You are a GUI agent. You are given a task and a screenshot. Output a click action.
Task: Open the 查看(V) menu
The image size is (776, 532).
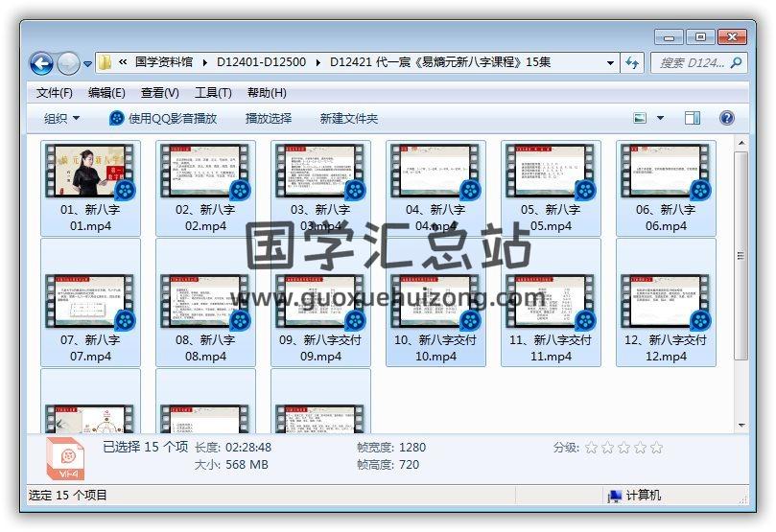(159, 92)
